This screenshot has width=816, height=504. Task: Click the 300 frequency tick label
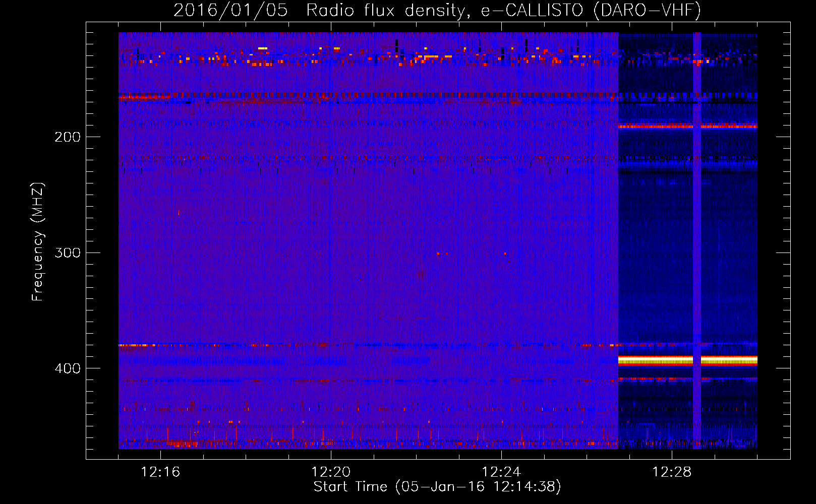tap(68, 253)
